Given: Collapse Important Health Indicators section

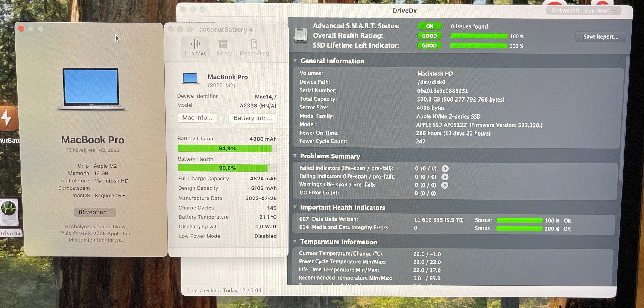Looking at the screenshot, I should tap(295, 207).
